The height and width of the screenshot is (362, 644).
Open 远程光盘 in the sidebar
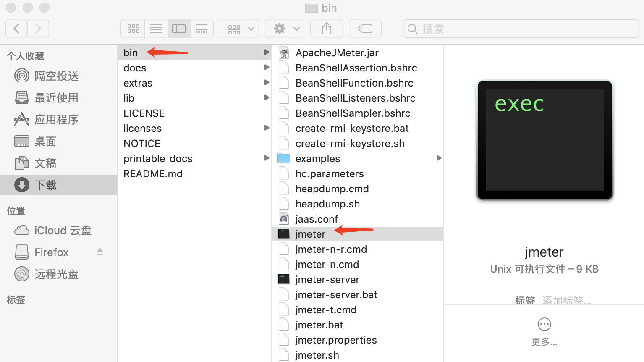pos(58,274)
